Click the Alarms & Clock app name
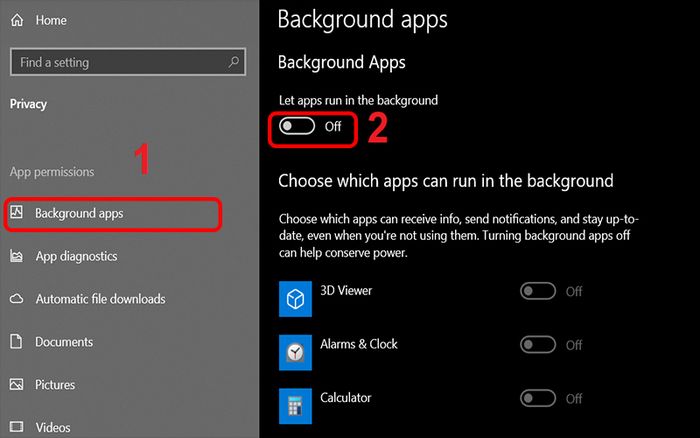Screen dimensions: 700x438 358,344
